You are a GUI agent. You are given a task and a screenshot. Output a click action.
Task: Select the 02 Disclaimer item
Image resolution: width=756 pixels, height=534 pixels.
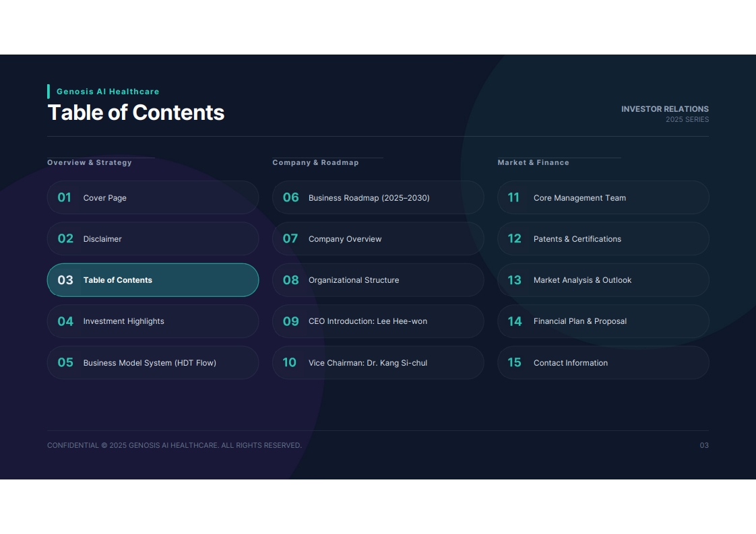click(153, 238)
